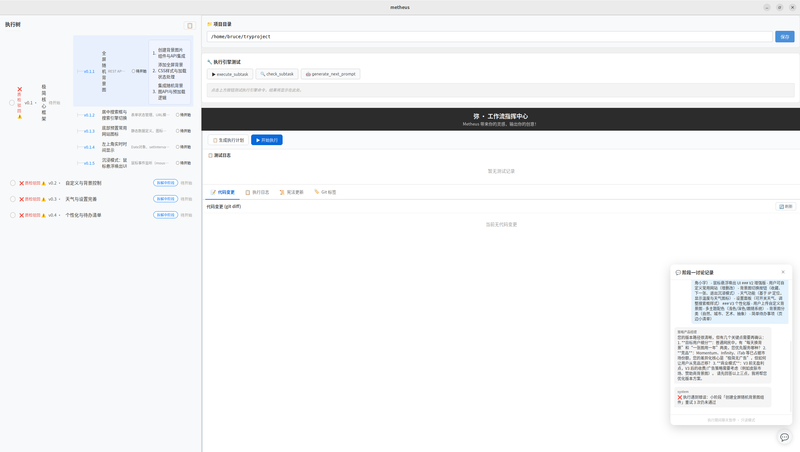Click the red X icon beside v0.1
This screenshot has height=452, width=800.
20,89
